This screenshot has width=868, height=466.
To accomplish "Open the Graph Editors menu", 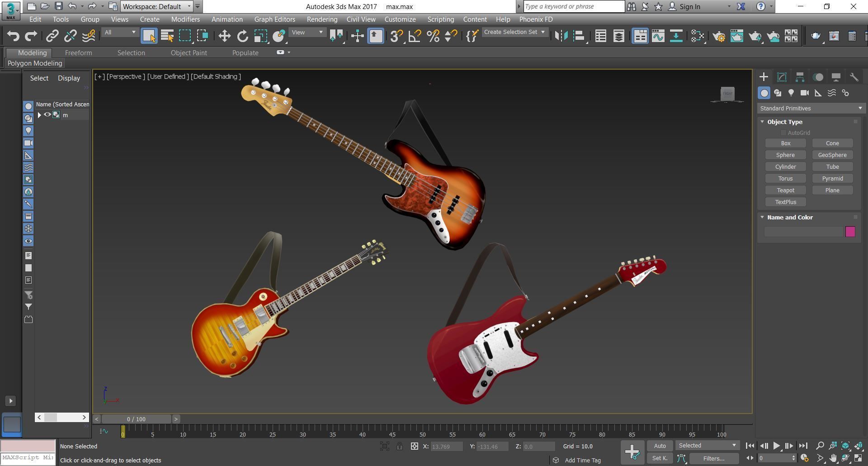I will [x=274, y=19].
